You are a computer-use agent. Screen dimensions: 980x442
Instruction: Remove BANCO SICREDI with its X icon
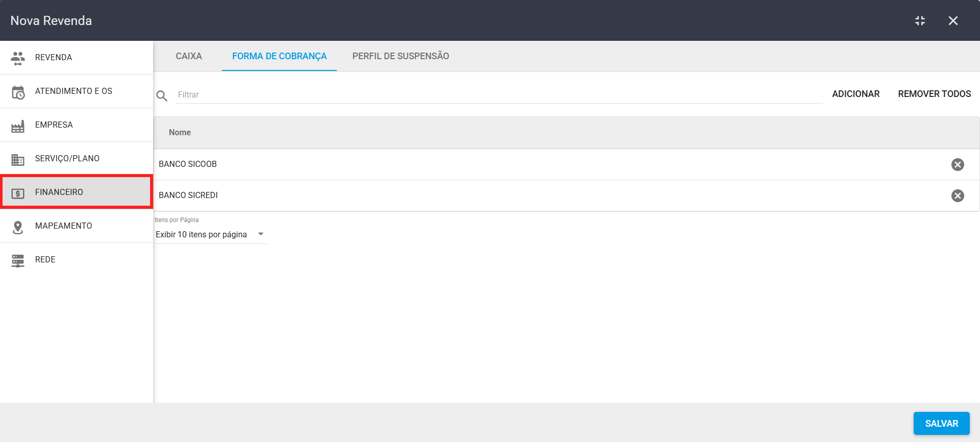(x=958, y=195)
